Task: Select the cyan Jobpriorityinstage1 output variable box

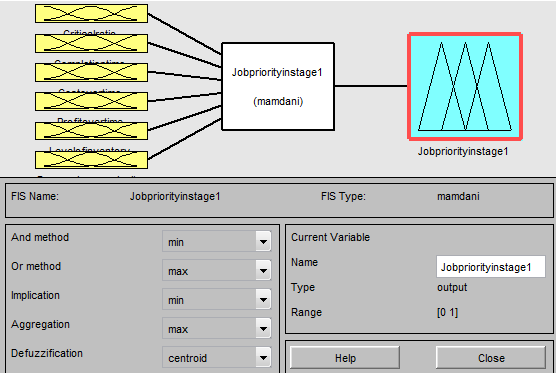Action: pos(465,87)
